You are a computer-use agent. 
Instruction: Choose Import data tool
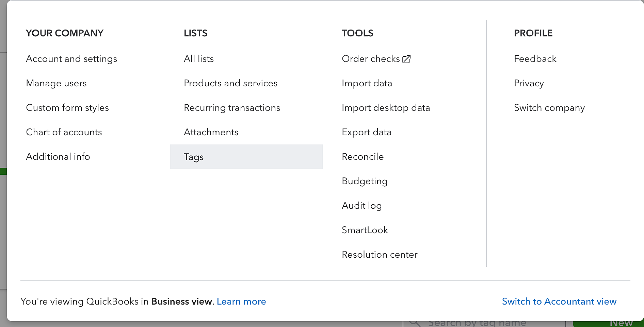click(x=367, y=83)
